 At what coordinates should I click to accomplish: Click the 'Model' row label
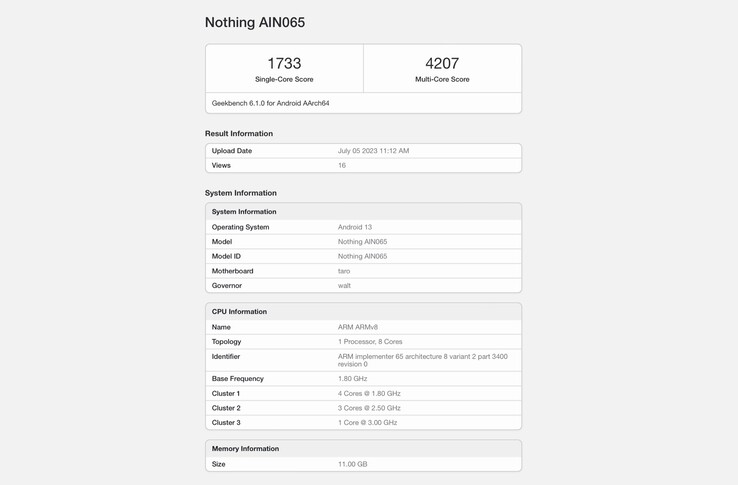(x=222, y=242)
